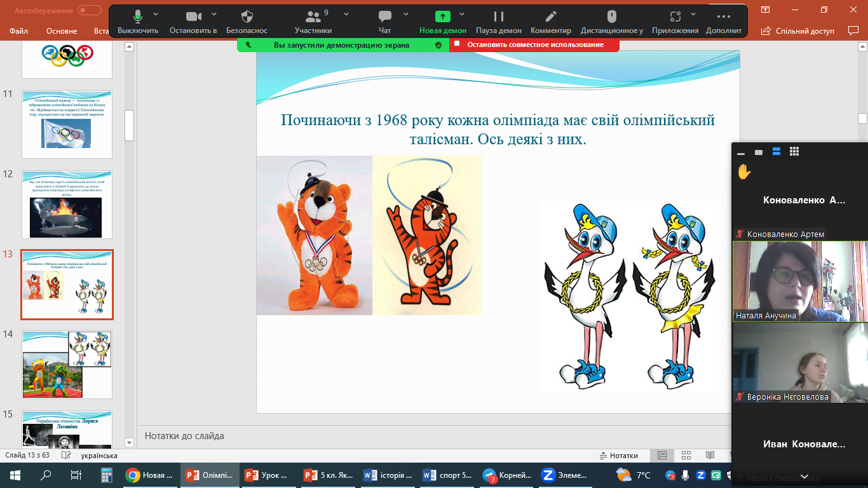Viewport: 868px width, 488px height.
Task: Switch Zoom panel to grid gallery view
Action: click(794, 151)
